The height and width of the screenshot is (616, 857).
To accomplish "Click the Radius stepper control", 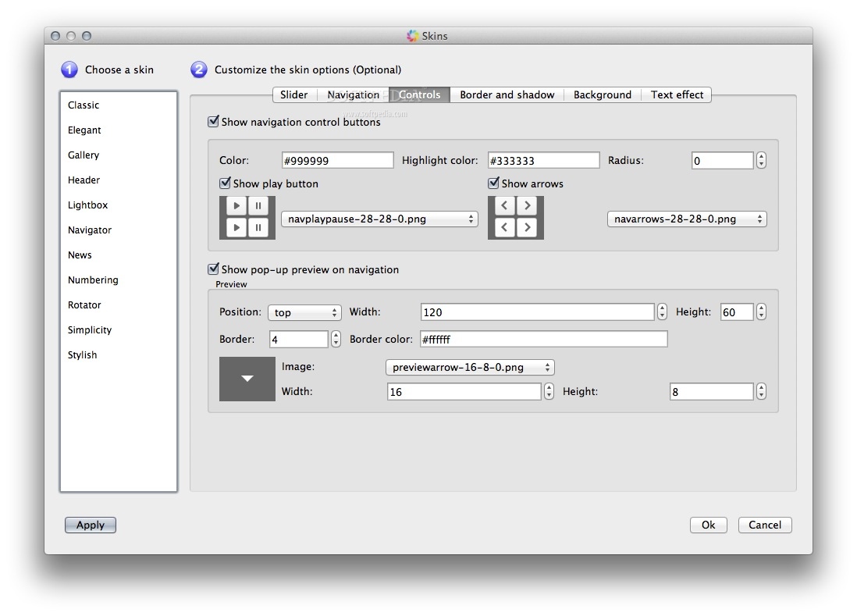I will pyautogui.click(x=761, y=161).
